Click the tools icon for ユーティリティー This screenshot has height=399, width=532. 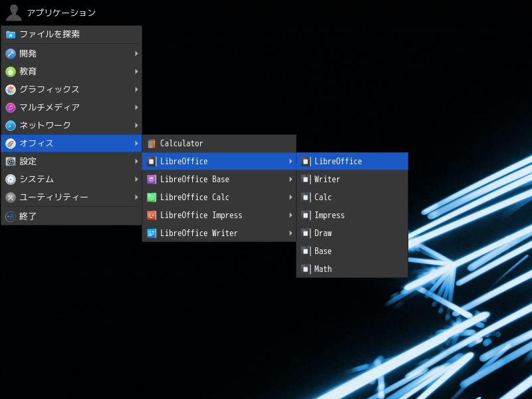(11, 198)
